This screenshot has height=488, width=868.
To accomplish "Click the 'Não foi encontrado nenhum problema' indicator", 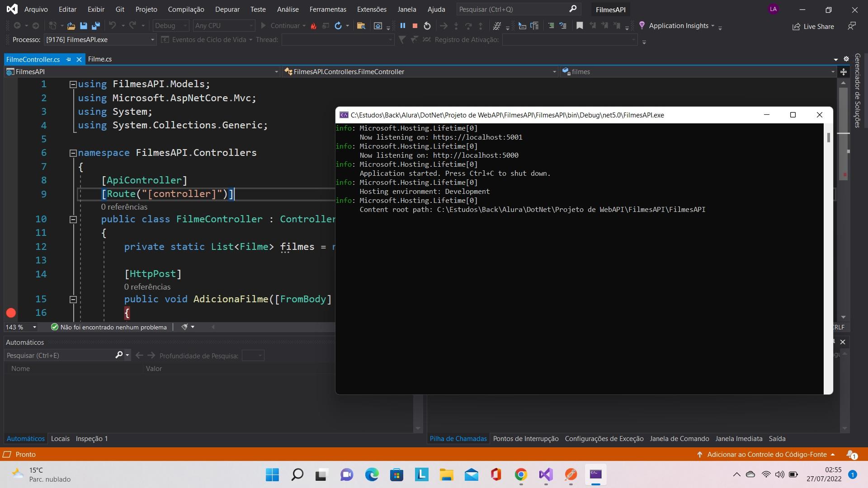I will coord(109,327).
